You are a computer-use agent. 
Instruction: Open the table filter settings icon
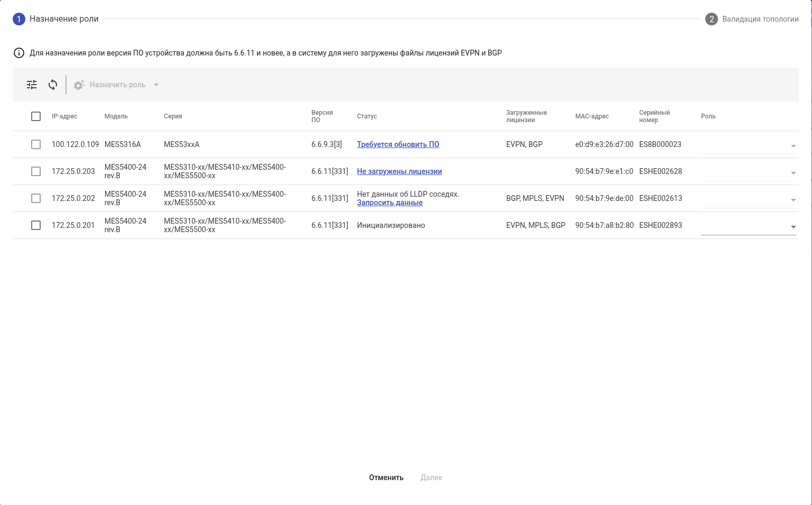tap(32, 85)
